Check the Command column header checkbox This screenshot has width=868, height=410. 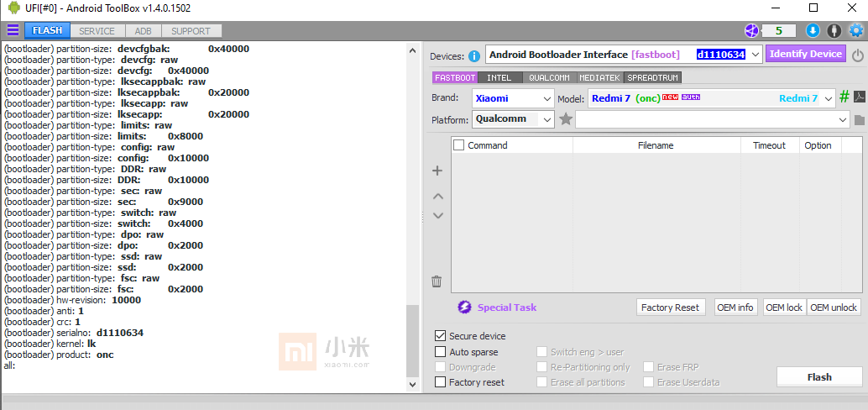pyautogui.click(x=459, y=145)
